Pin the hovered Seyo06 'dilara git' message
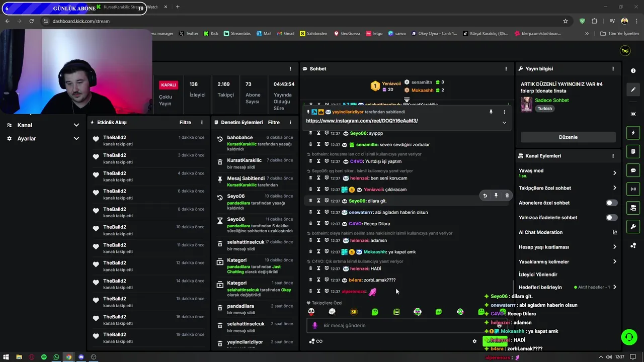 tap(496, 196)
